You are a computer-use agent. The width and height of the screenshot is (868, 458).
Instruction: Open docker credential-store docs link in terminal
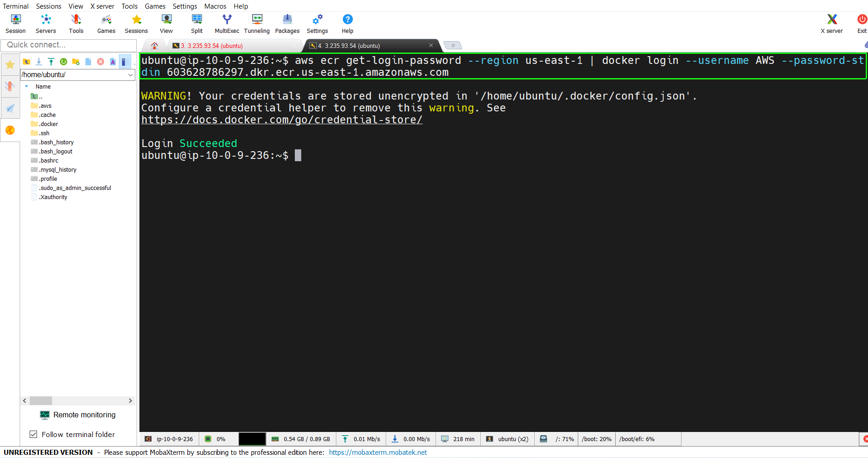(x=282, y=120)
